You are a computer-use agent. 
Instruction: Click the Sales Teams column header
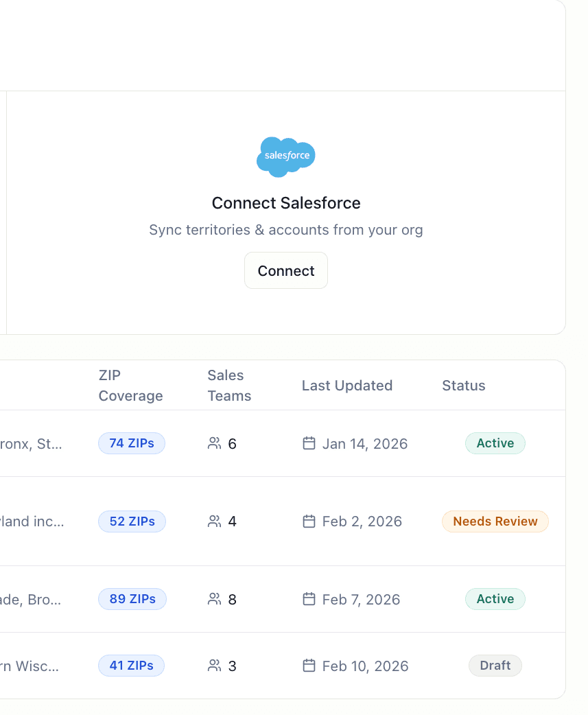tap(229, 386)
